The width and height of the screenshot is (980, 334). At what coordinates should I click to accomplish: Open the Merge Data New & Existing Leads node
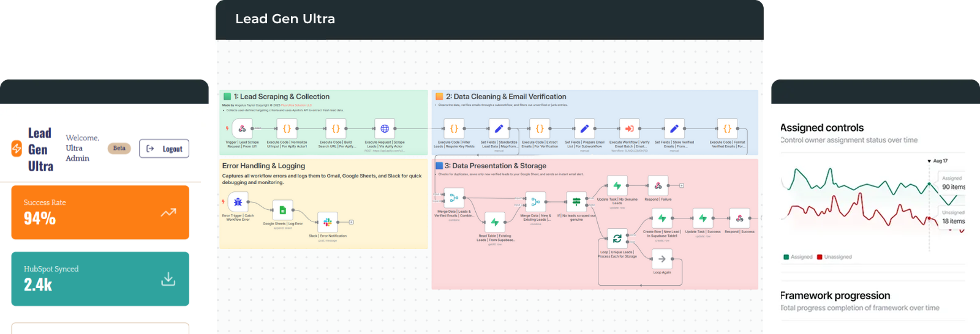tap(535, 201)
